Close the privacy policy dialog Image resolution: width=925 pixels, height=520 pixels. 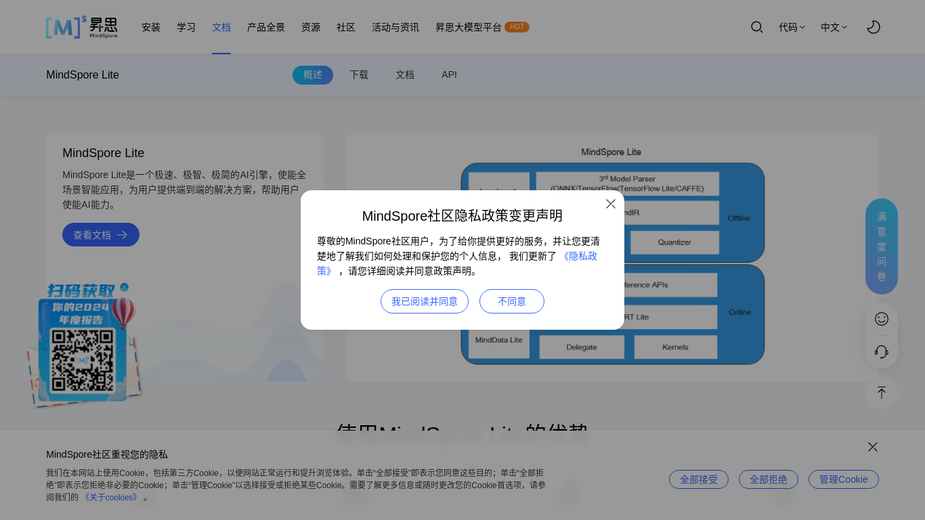611,204
